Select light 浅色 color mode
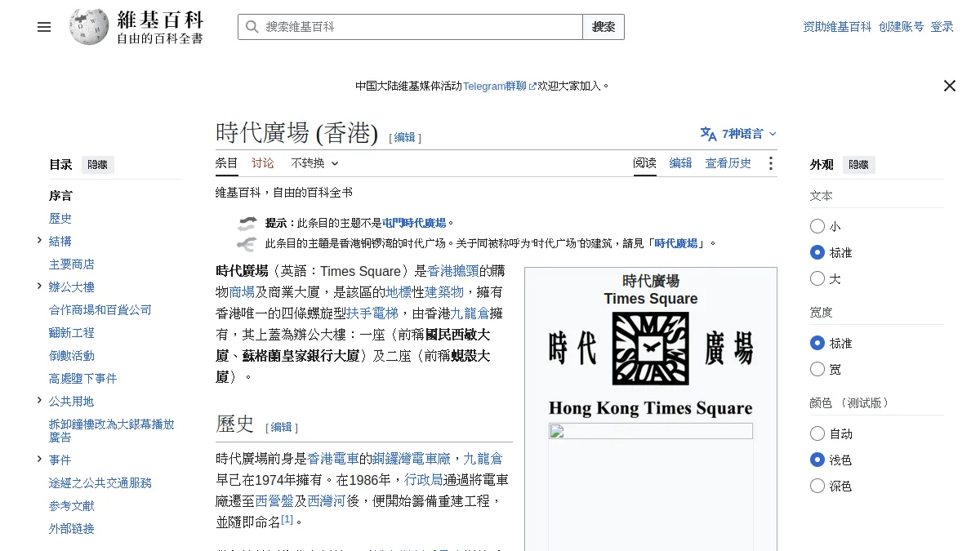Image resolution: width=980 pixels, height=551 pixels. (x=817, y=460)
